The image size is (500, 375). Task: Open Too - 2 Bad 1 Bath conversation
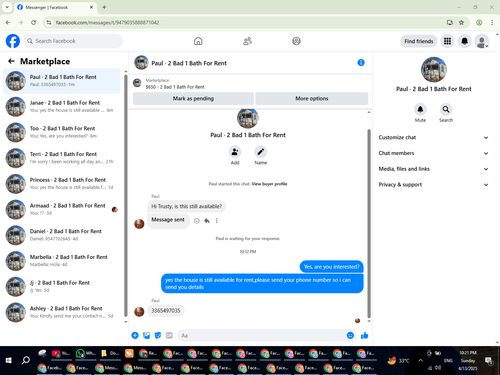point(62,132)
